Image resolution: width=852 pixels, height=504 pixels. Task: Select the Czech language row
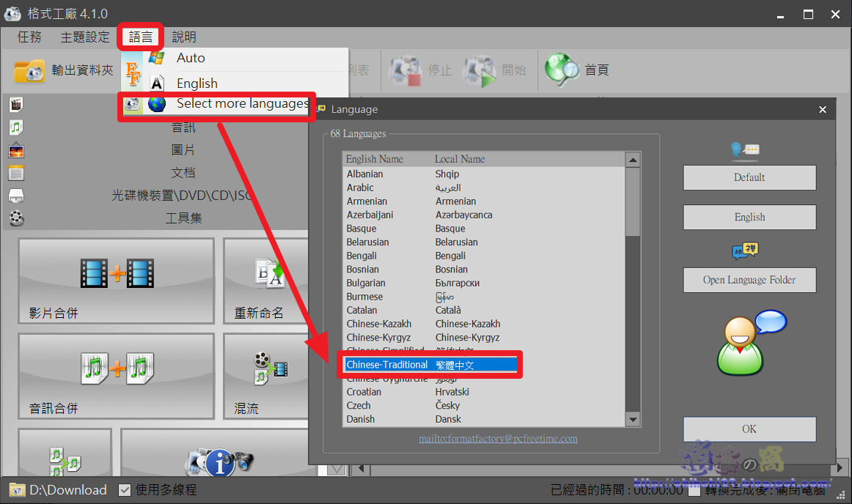coord(485,405)
